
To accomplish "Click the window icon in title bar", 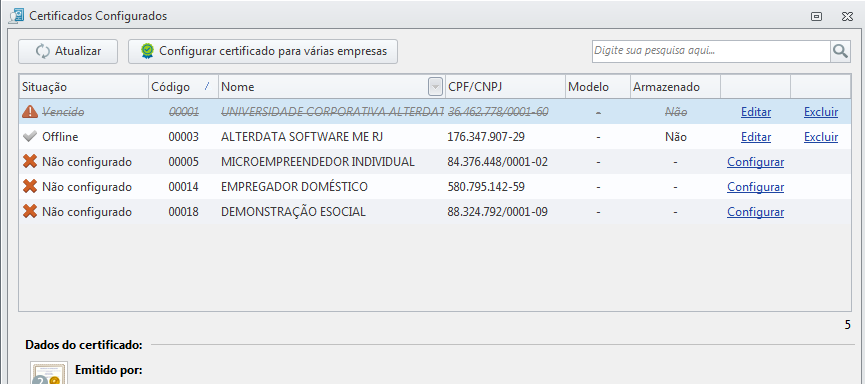I will (17, 16).
